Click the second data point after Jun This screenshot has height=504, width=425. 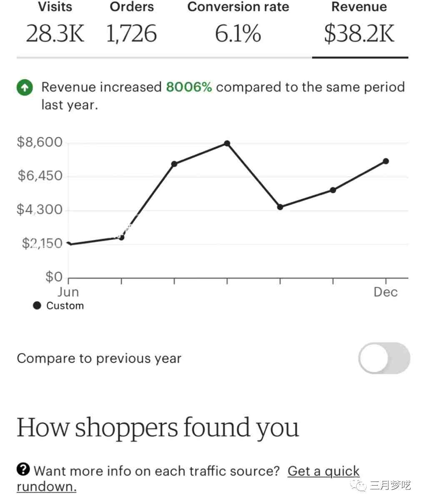[x=121, y=237]
